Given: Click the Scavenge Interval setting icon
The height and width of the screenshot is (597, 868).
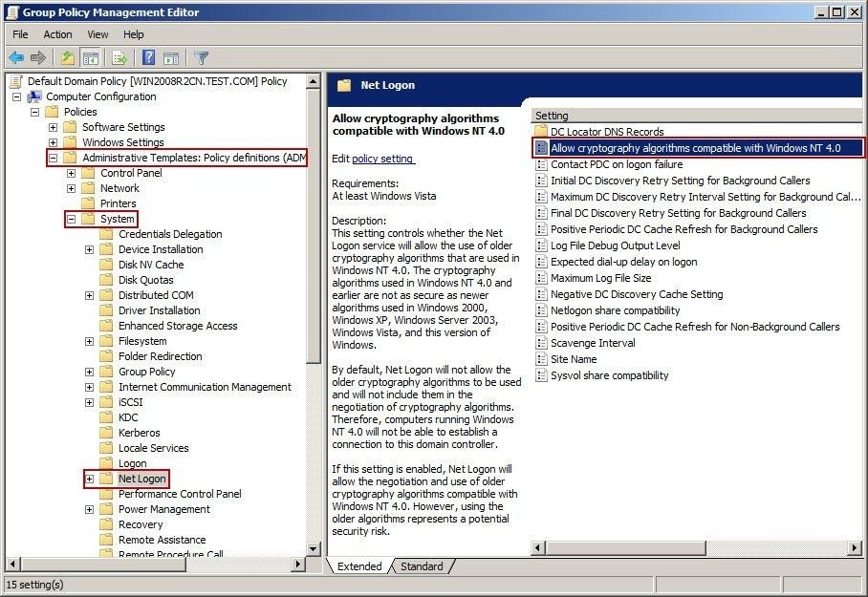Looking at the screenshot, I should point(541,343).
